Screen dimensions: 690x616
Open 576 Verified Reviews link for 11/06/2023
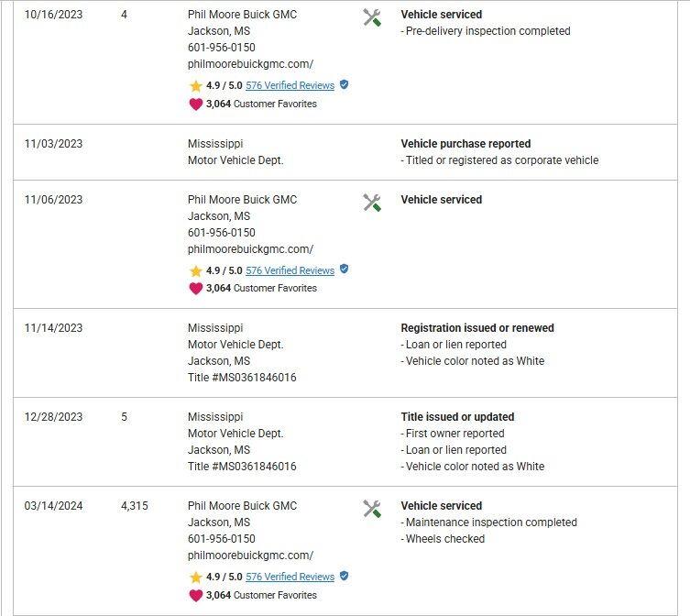[x=290, y=270]
